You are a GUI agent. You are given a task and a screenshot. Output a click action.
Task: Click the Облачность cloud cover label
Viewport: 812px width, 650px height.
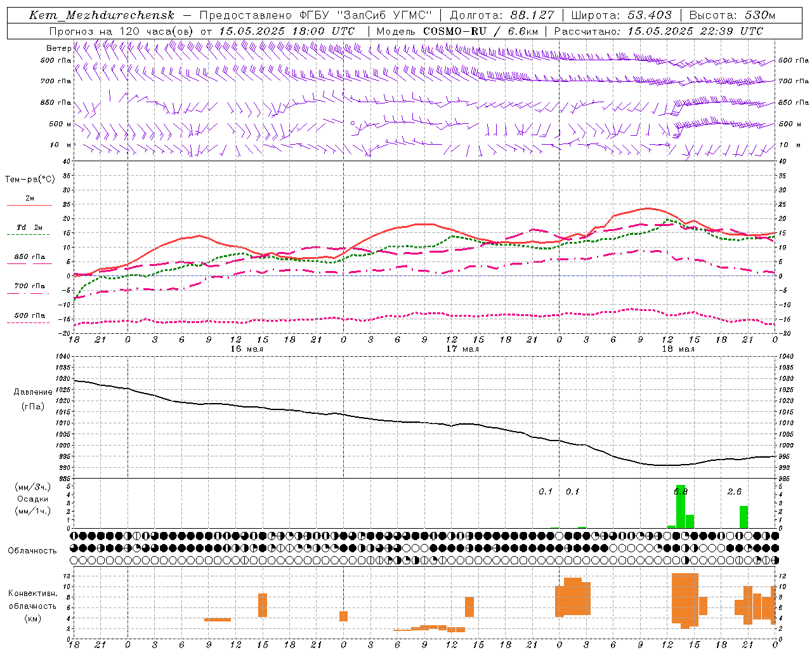click(32, 551)
